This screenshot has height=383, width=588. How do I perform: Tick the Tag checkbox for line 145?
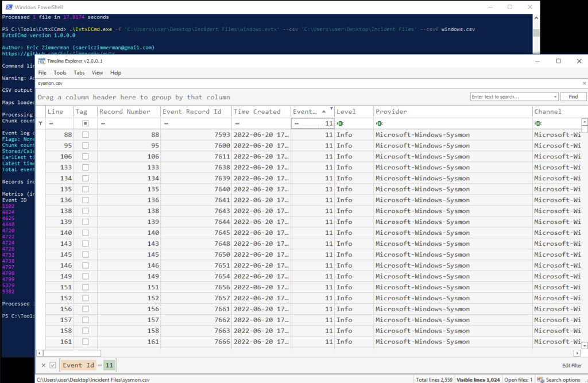tap(86, 254)
